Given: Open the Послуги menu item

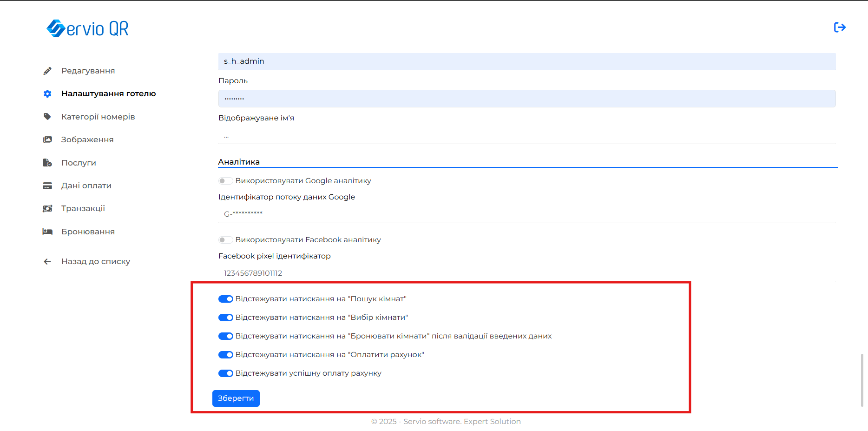Looking at the screenshot, I should pos(79,163).
